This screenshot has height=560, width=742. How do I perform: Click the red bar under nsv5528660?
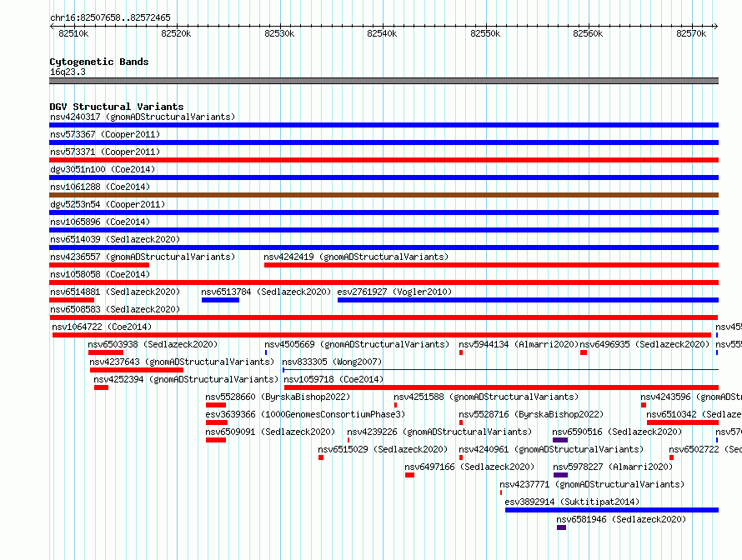[216, 405]
